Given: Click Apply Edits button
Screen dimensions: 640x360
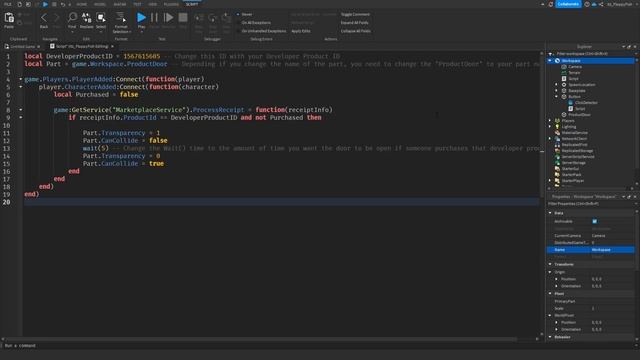Looking at the screenshot, I should tap(301, 31).
